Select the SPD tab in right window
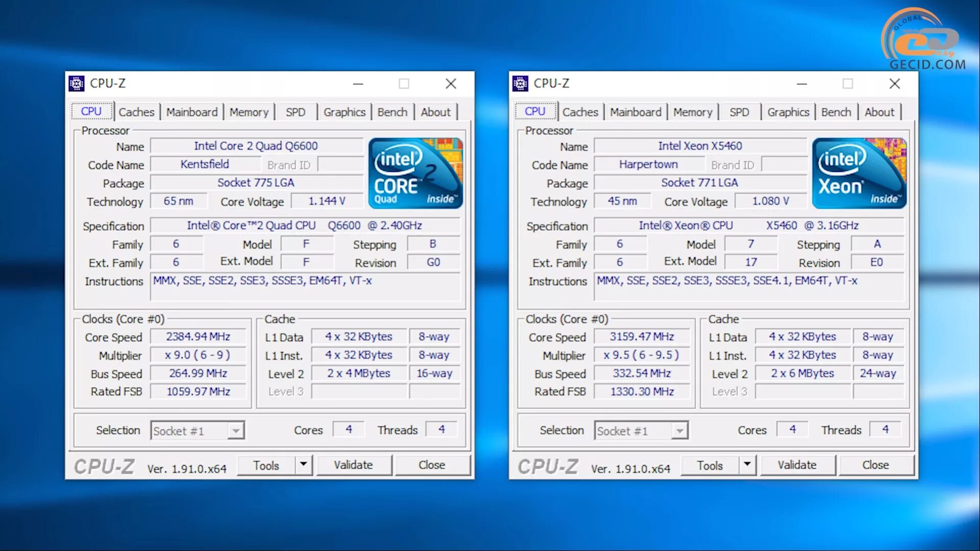Viewport: 980px width, 551px height. point(739,112)
